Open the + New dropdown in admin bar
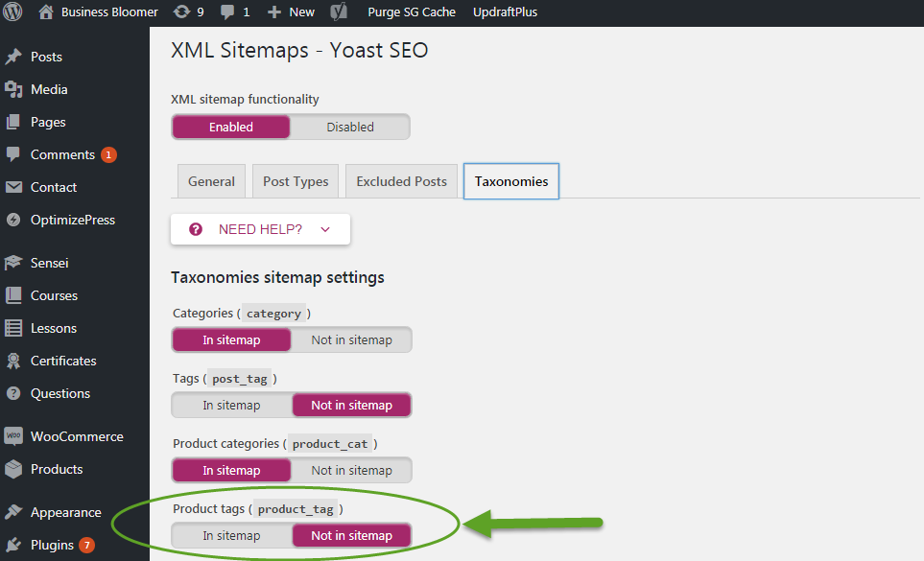The image size is (924, 561). (x=292, y=12)
